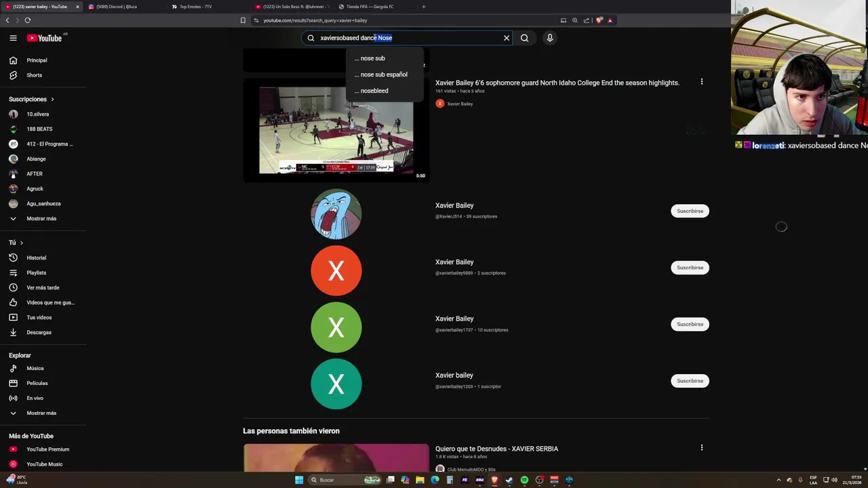Viewport: 868px width, 488px height.
Task: Go back with the browser back arrow
Action: point(7,20)
